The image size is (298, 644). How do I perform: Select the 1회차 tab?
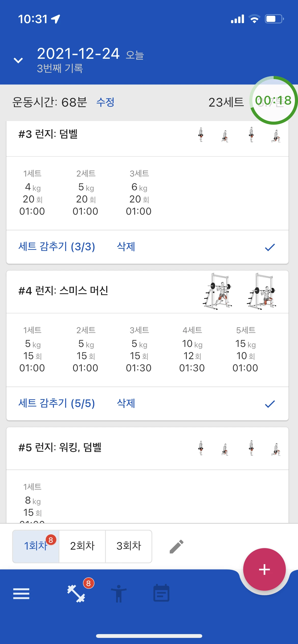click(36, 546)
